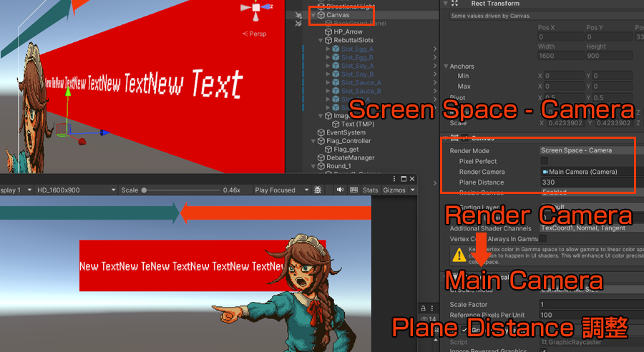
Task: Click the Stats button in Game view
Action: point(370,190)
